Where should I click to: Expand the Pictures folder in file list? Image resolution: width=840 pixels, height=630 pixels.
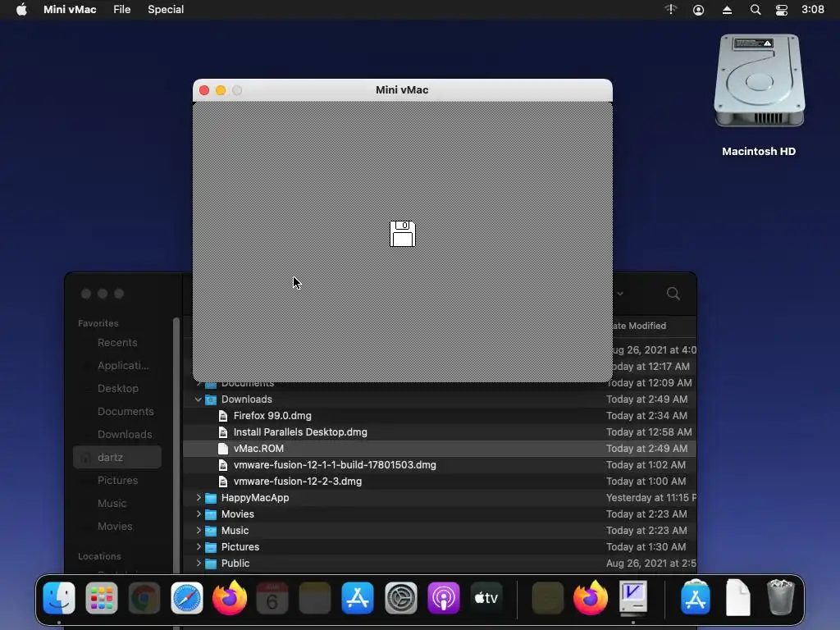[x=199, y=547]
